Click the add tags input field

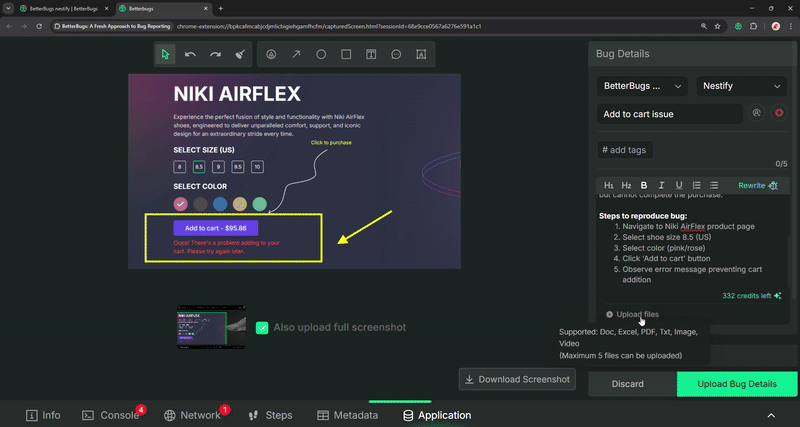coord(624,150)
